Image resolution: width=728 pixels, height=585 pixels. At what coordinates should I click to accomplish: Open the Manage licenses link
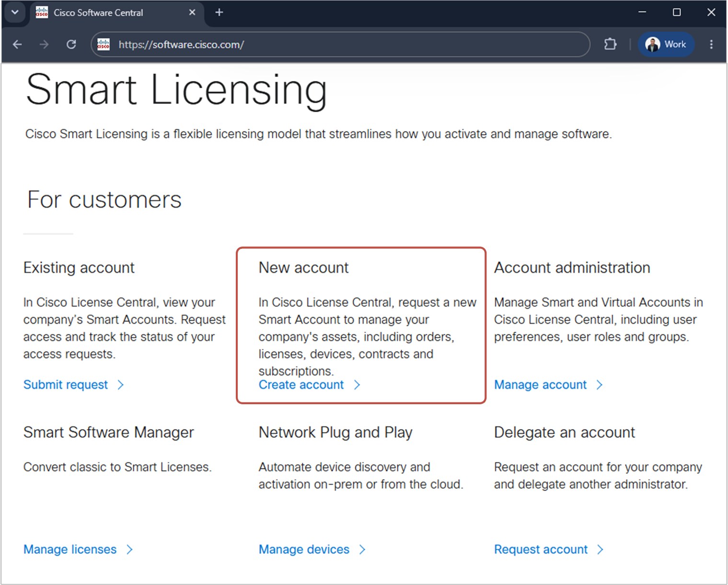pos(70,549)
